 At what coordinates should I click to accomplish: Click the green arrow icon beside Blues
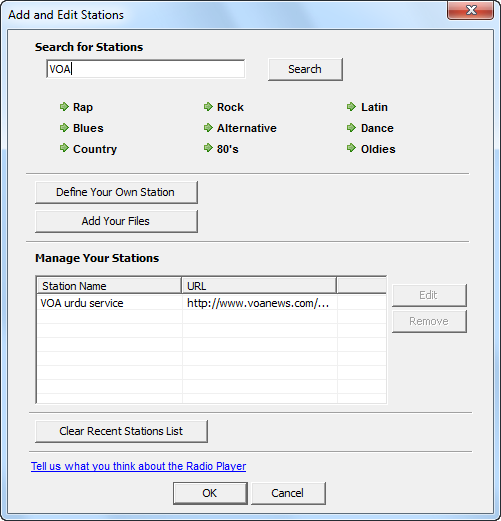tap(64, 128)
